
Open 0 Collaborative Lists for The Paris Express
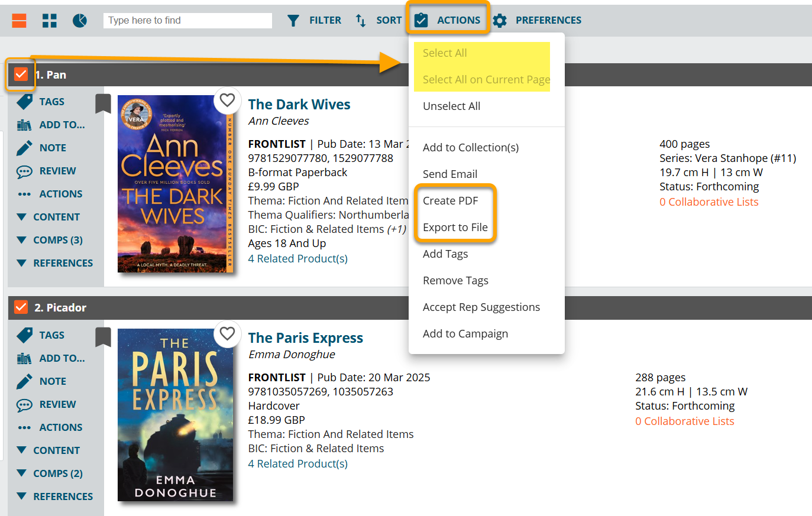(x=684, y=421)
